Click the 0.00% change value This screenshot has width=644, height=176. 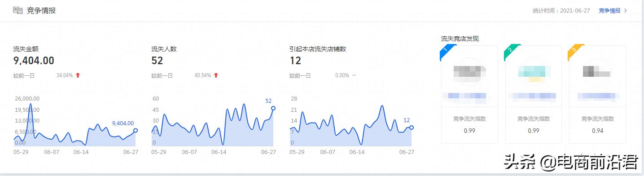click(342, 75)
